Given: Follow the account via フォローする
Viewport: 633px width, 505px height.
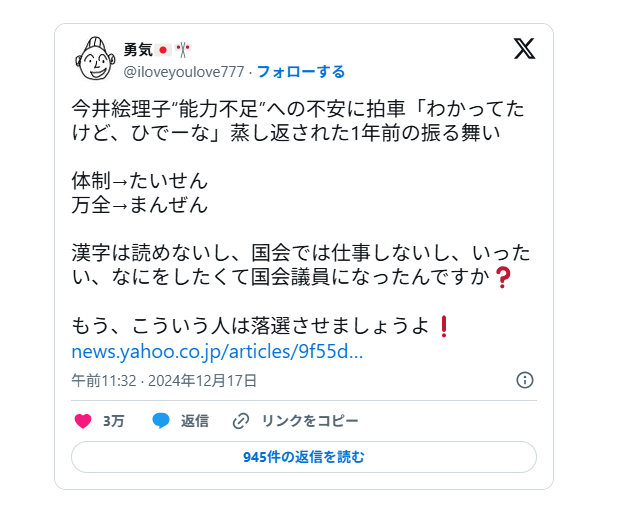Looking at the screenshot, I should (x=301, y=72).
